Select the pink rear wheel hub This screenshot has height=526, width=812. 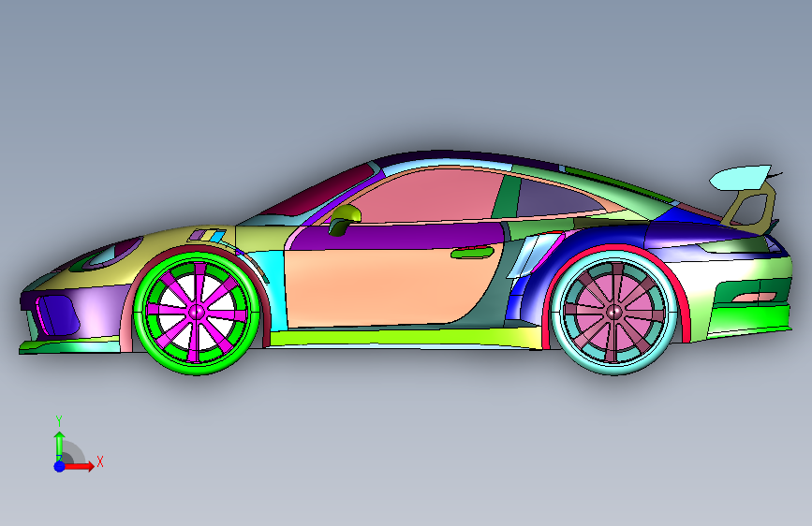tap(614, 312)
